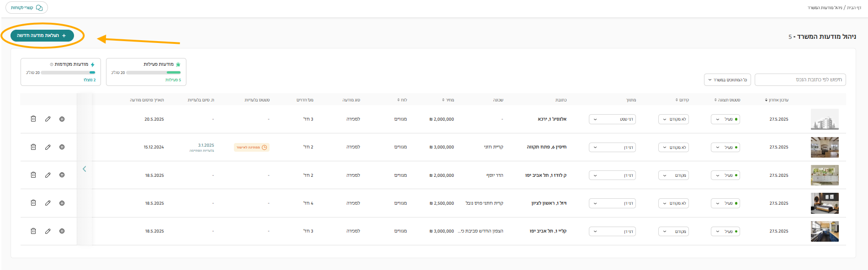Click the chevron to scroll table columns
Image resolution: width=868 pixels, height=270 pixels.
pyautogui.click(x=85, y=169)
